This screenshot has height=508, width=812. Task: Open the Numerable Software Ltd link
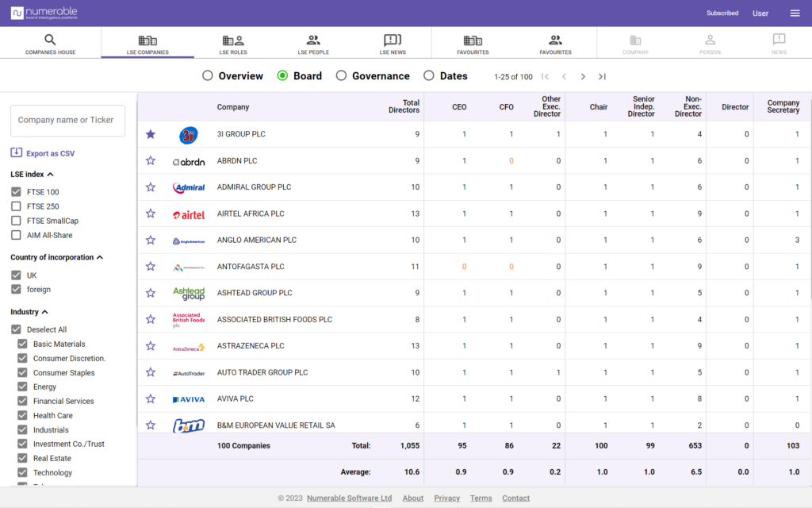pos(349,498)
